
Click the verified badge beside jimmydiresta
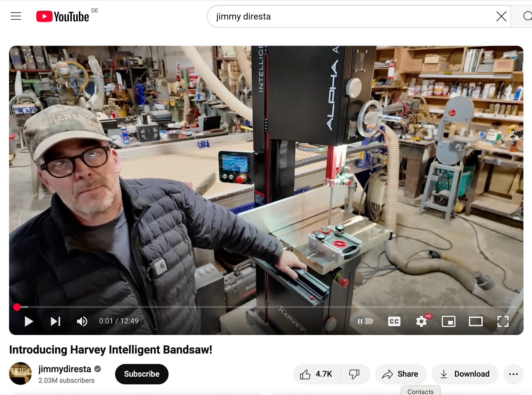pyautogui.click(x=97, y=369)
